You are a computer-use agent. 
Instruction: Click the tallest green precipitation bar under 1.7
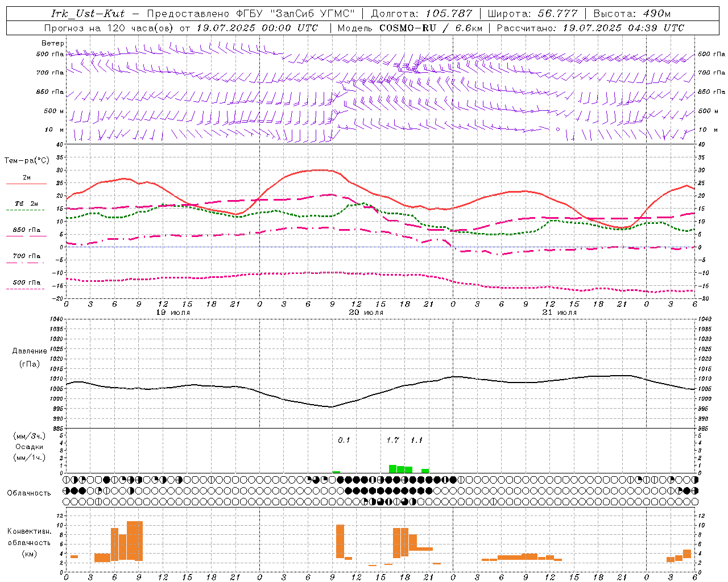pos(393,469)
